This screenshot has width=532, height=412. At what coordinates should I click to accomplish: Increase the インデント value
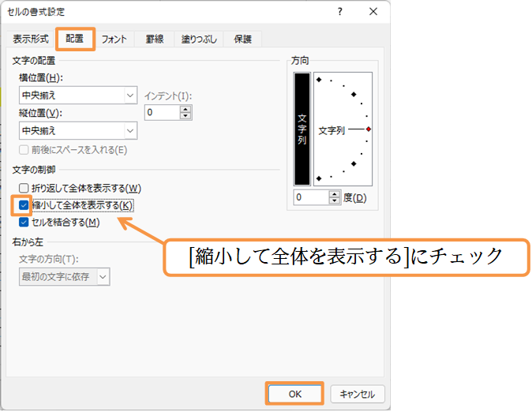pos(185,109)
